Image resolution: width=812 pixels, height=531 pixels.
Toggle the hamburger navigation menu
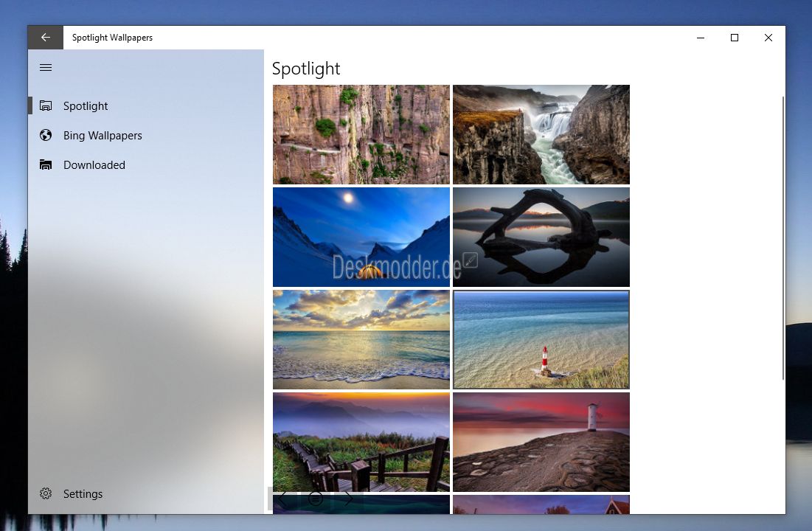point(46,67)
